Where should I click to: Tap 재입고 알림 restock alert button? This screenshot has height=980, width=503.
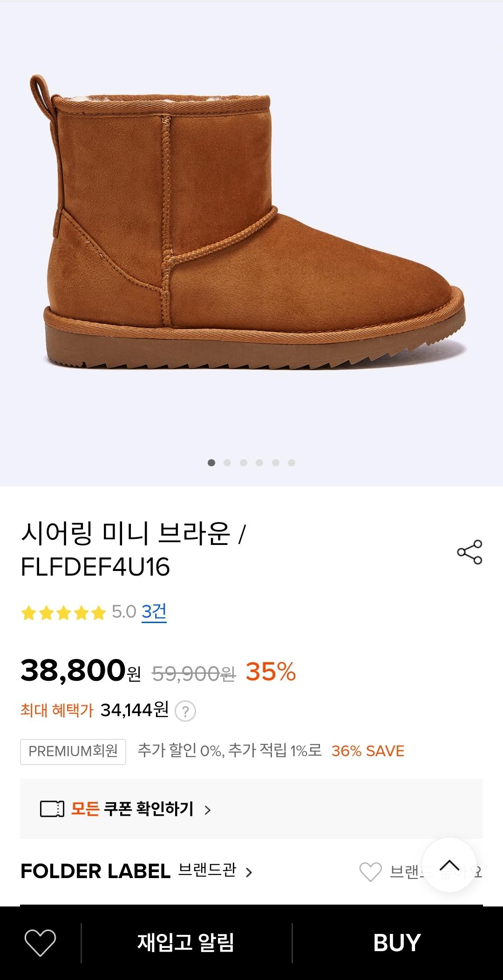coord(186,943)
